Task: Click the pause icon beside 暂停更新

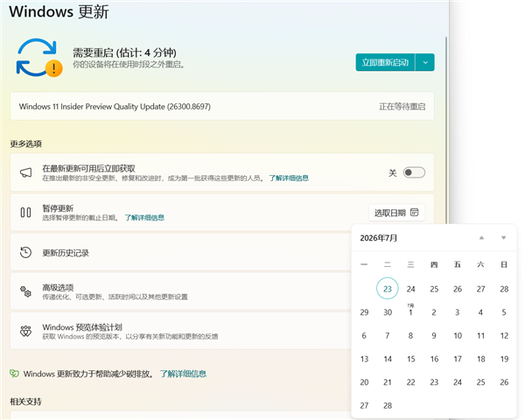Action: (x=25, y=213)
